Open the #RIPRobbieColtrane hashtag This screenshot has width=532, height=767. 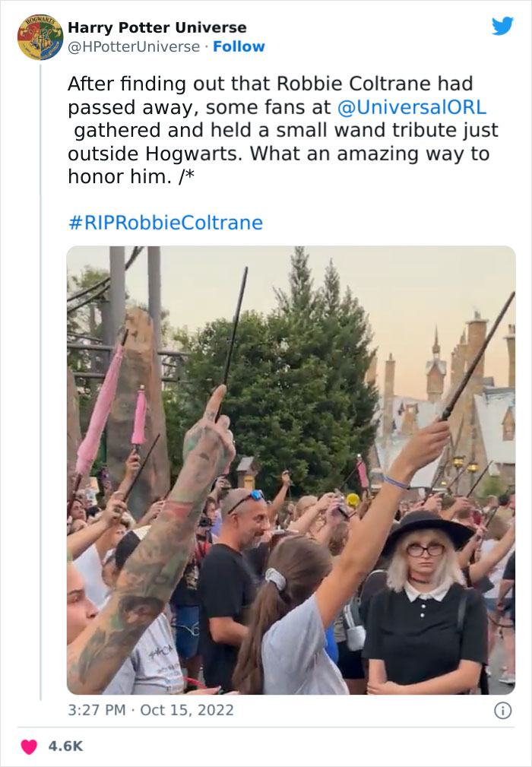pos(163,223)
